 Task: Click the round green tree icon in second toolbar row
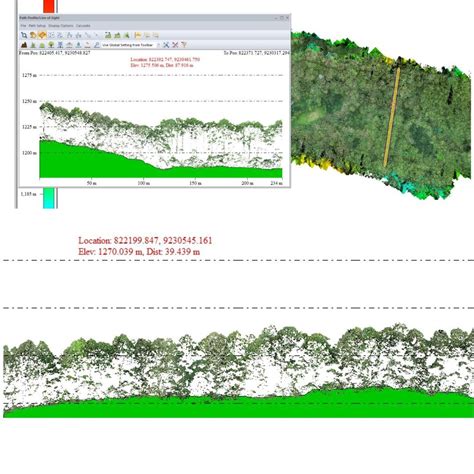point(51,45)
